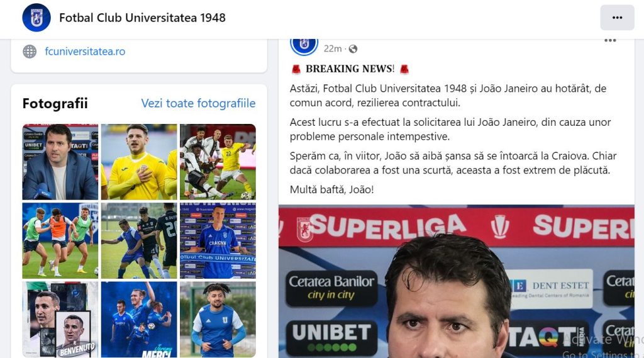Click the Fotbal Club Universitatea 1948 page logo
This screenshot has width=644, height=358.
coord(36,18)
